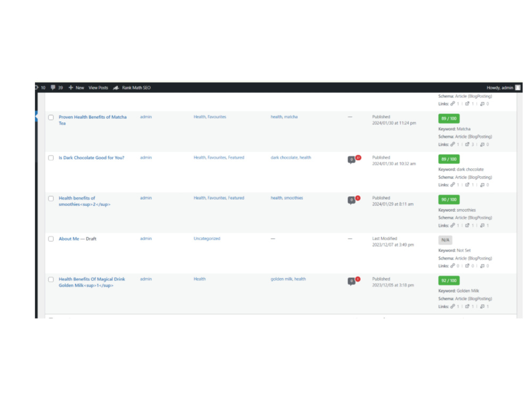The height and width of the screenshot is (399, 532).
Task: Click admin author link in About Me row
Action: point(146,238)
